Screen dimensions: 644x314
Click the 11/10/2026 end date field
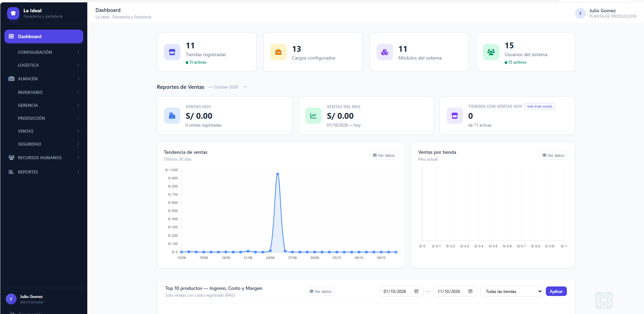click(455, 291)
